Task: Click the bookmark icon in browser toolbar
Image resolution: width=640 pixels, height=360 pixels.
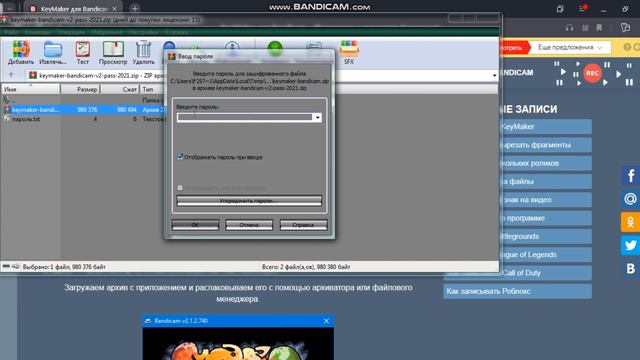Action: 599,28
